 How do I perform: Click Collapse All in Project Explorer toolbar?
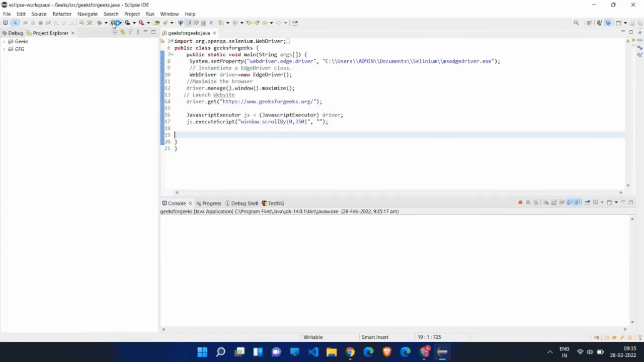point(115,32)
